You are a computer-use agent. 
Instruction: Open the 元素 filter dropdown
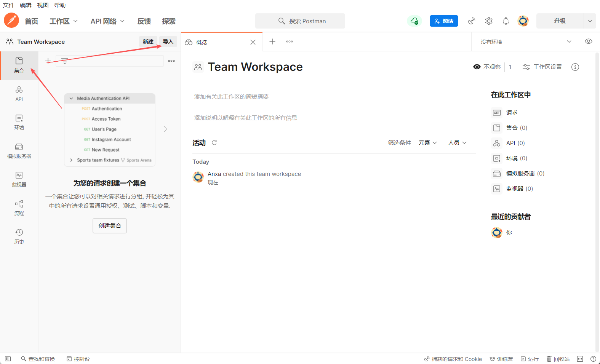click(x=427, y=142)
